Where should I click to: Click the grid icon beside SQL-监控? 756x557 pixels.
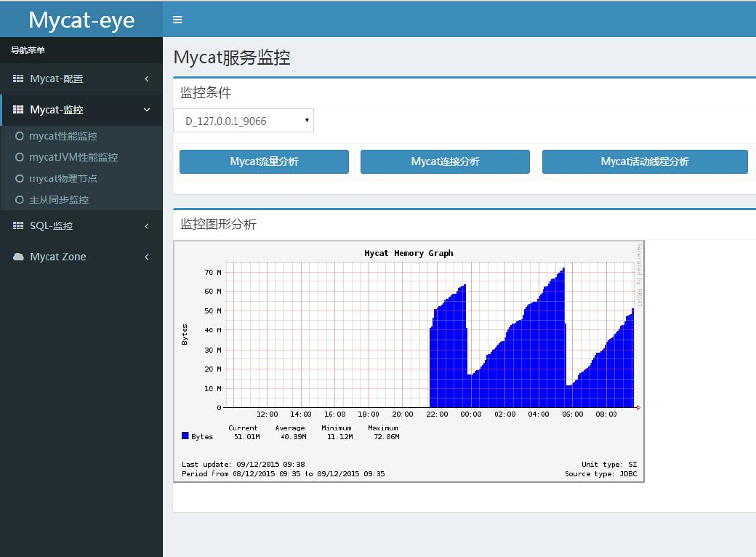18,225
